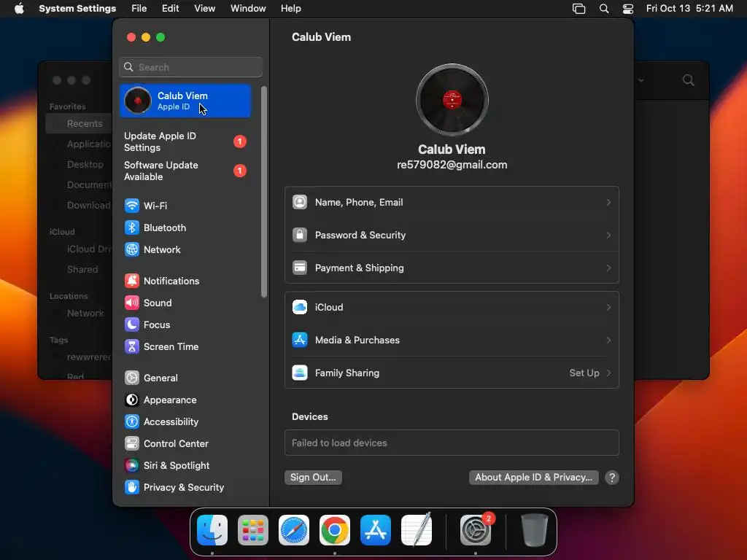Open Notifications bell icon in sidebar
The image size is (747, 560).
131,281
